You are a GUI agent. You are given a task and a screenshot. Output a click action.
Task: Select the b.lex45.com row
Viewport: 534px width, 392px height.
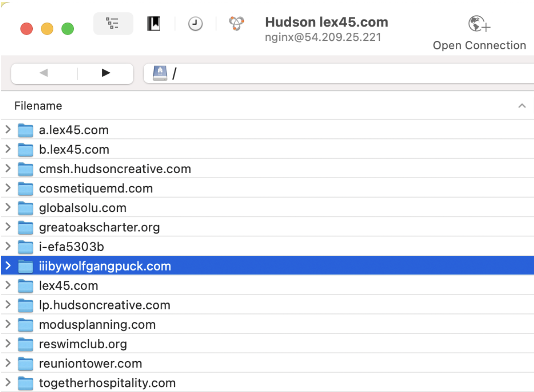coord(267,149)
